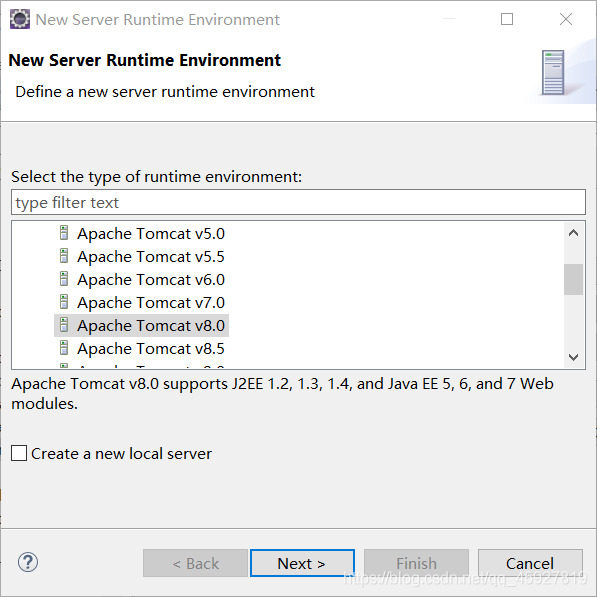Click the scroll up arrow in the runtime list

[x=573, y=233]
